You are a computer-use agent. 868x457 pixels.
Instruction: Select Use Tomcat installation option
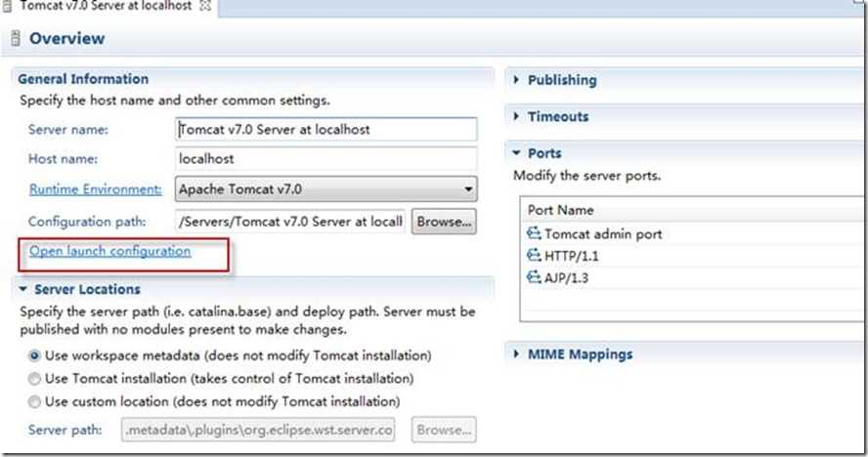click(x=34, y=379)
